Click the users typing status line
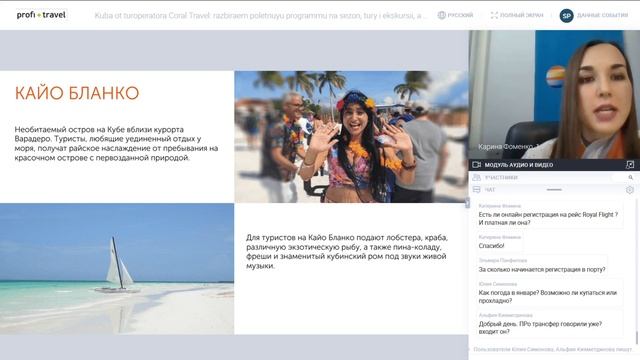Screen dimensions: 640x360 tap(552, 349)
